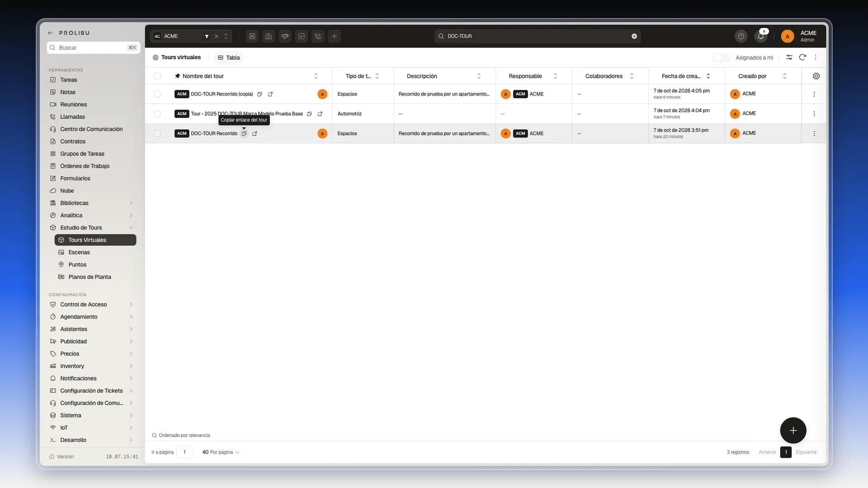The width and height of the screenshot is (868, 488).
Task: Toggle Asignados a mí switch
Action: (722, 57)
